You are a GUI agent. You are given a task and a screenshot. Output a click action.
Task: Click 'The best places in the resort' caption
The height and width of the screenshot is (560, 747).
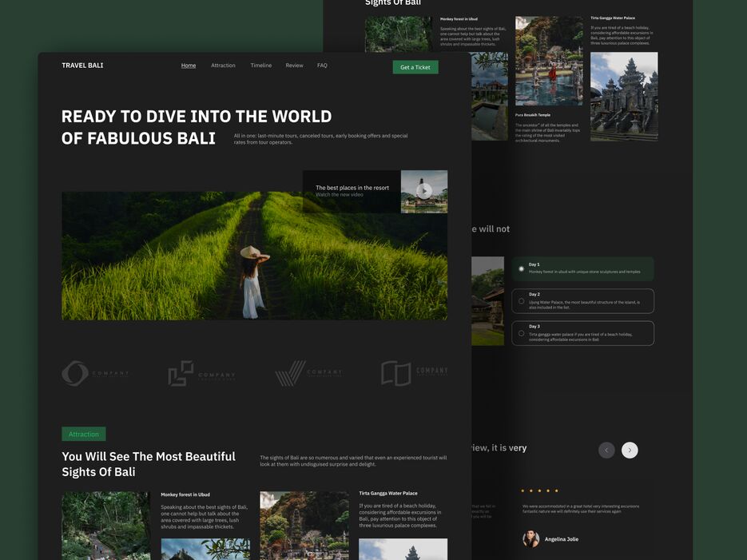click(352, 188)
